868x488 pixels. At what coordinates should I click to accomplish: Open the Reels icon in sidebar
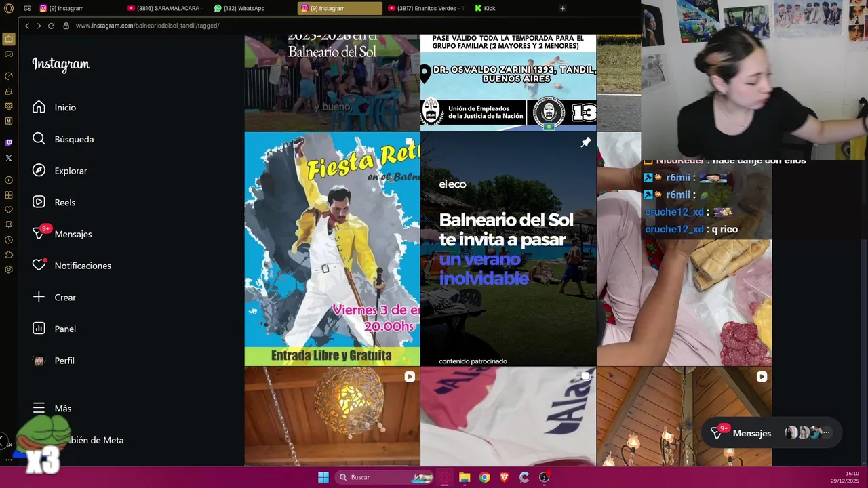tap(39, 202)
